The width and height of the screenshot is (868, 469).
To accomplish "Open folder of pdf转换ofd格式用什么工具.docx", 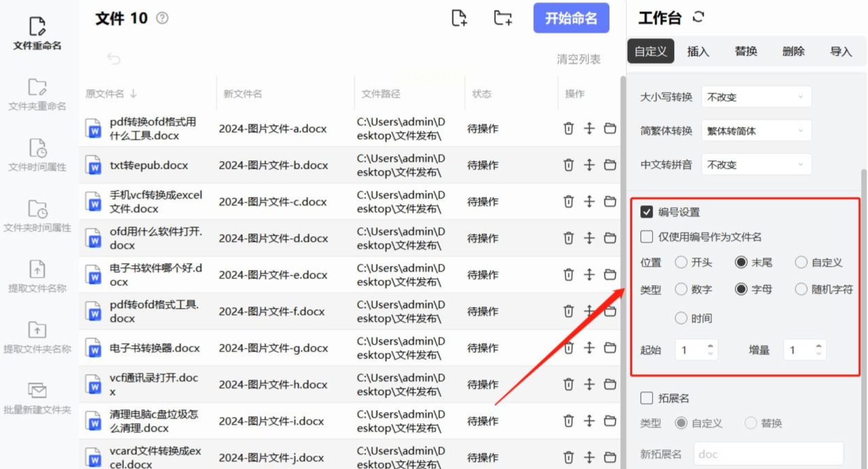I will (x=610, y=129).
